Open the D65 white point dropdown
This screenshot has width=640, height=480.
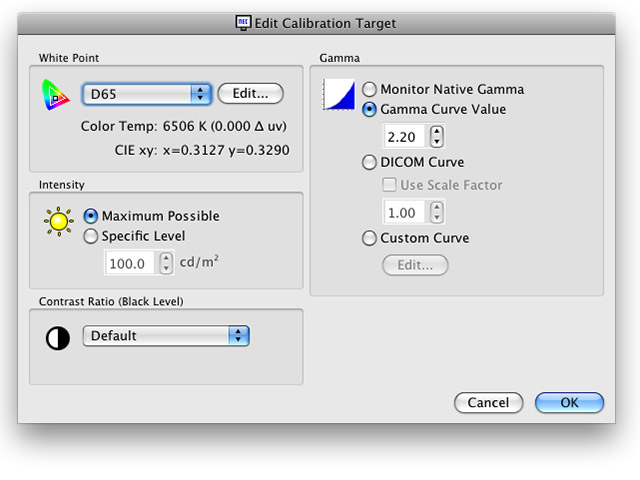click(x=146, y=94)
